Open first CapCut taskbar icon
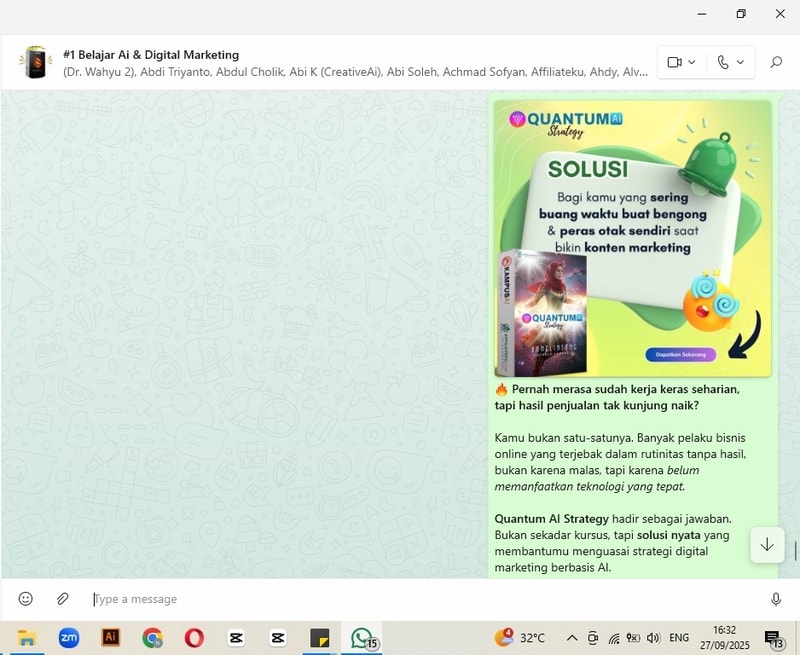Viewport: 800px width, 655px height. pos(236,638)
